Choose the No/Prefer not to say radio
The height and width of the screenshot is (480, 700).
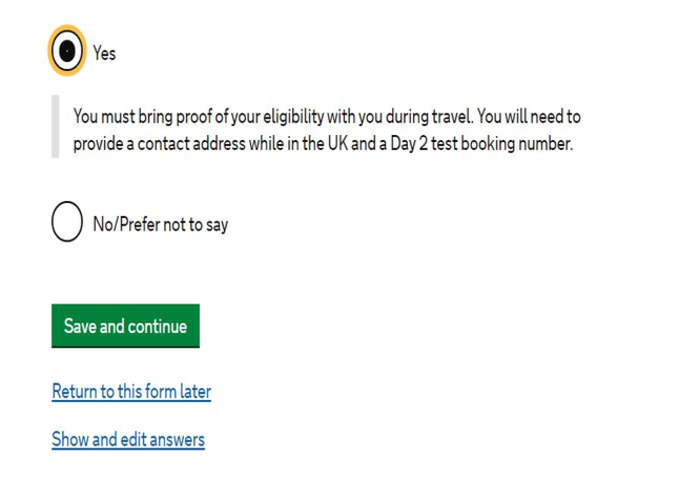click(66, 223)
